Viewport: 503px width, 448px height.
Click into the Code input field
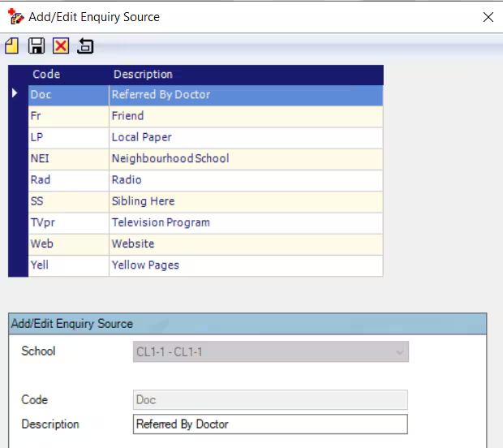pyautogui.click(x=270, y=400)
